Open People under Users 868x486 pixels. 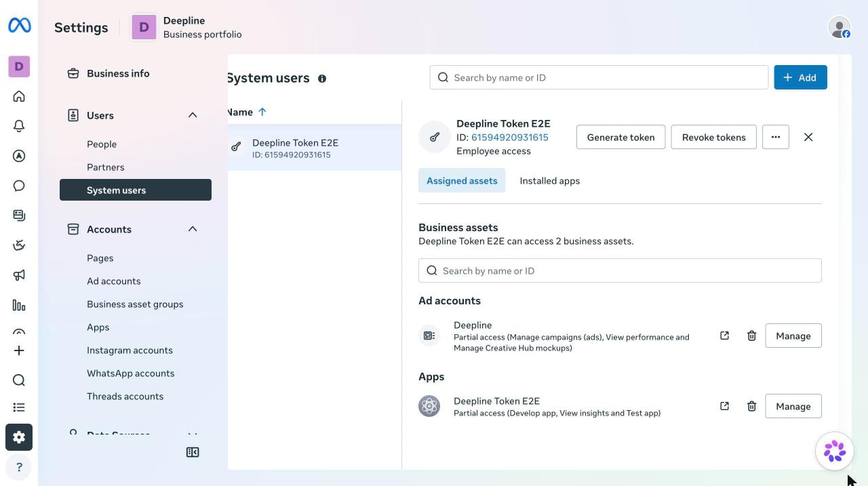point(102,144)
